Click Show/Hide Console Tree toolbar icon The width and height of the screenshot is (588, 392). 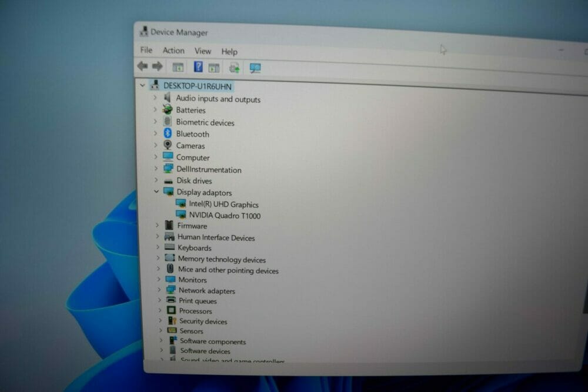(178, 68)
